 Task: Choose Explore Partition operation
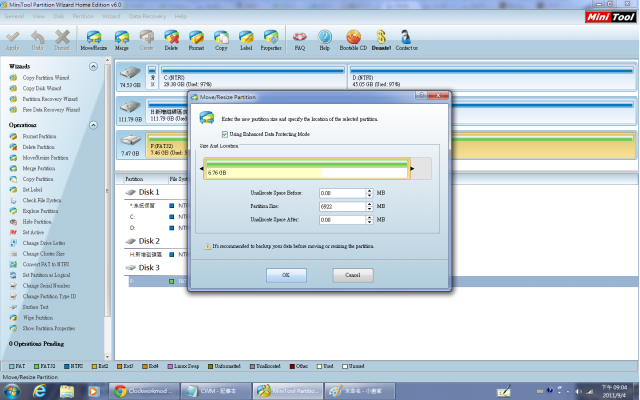click(x=40, y=211)
